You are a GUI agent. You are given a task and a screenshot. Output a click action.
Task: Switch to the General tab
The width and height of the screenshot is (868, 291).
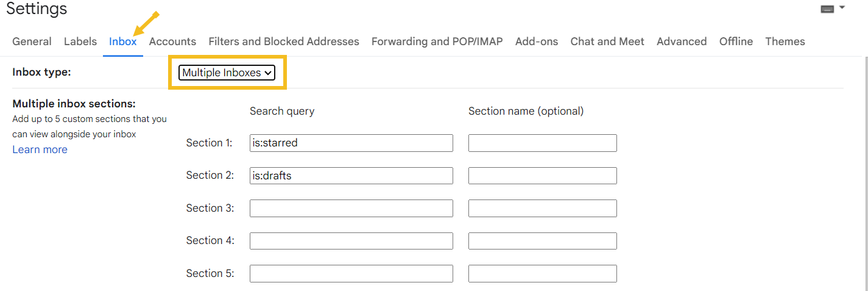[x=32, y=41]
